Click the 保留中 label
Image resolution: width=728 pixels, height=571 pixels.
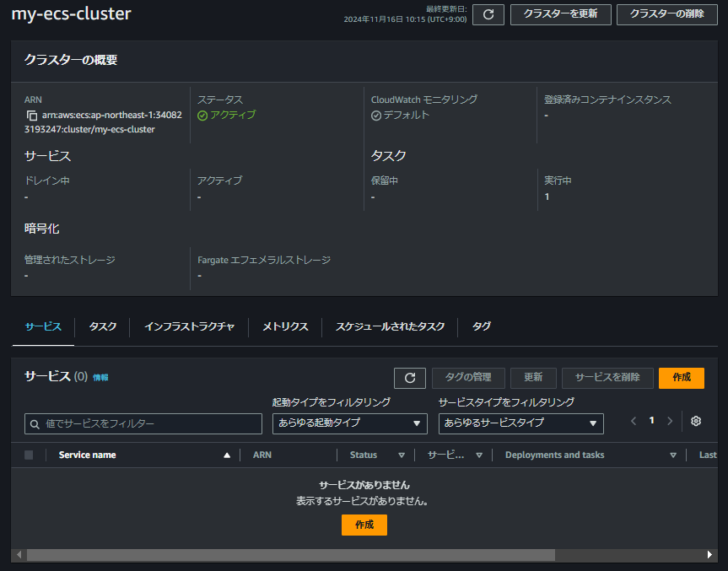click(x=384, y=180)
